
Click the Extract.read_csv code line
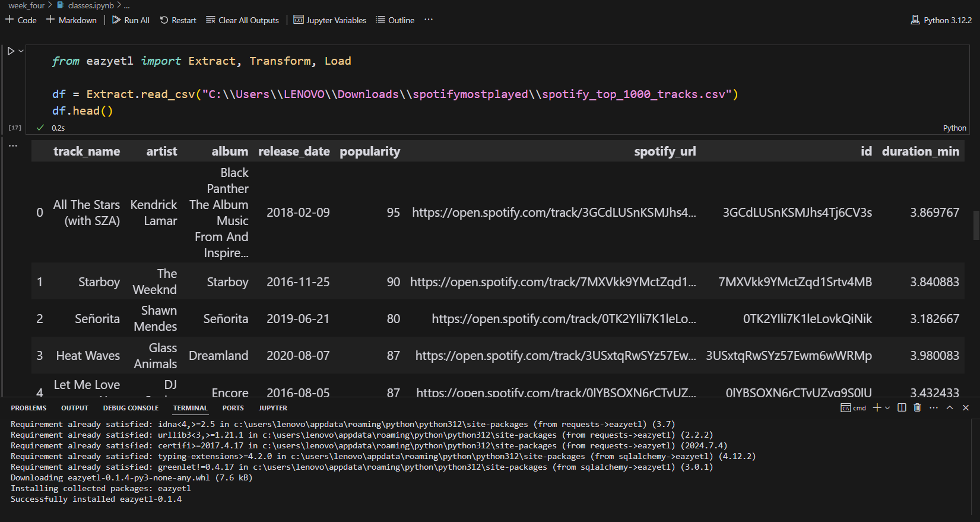pyautogui.click(x=395, y=94)
